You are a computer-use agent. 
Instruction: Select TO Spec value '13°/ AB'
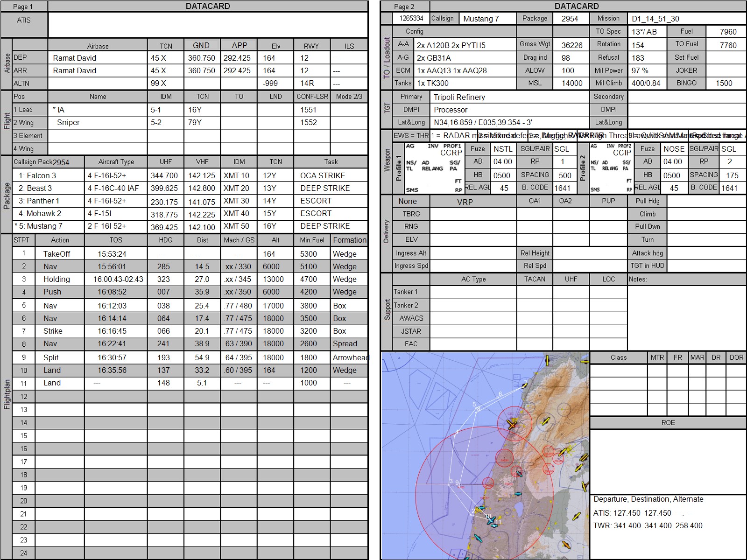[x=644, y=32]
